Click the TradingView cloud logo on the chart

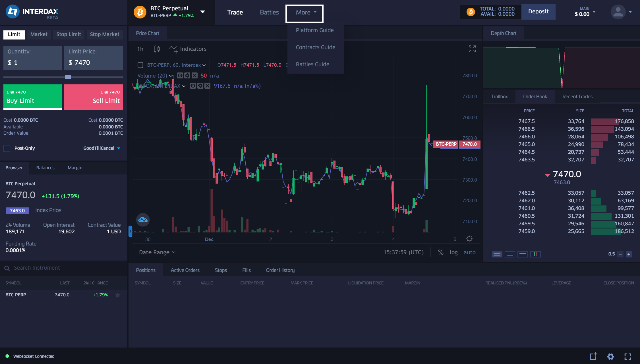(143, 220)
